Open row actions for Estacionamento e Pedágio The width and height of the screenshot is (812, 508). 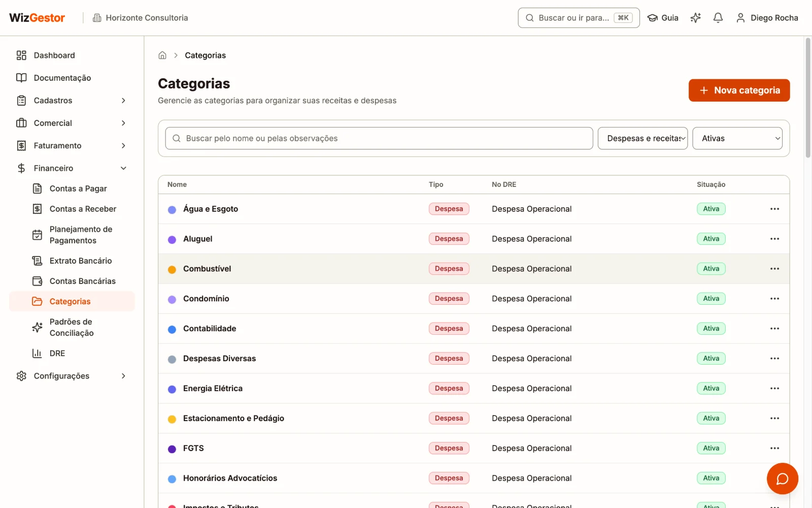[x=774, y=419]
